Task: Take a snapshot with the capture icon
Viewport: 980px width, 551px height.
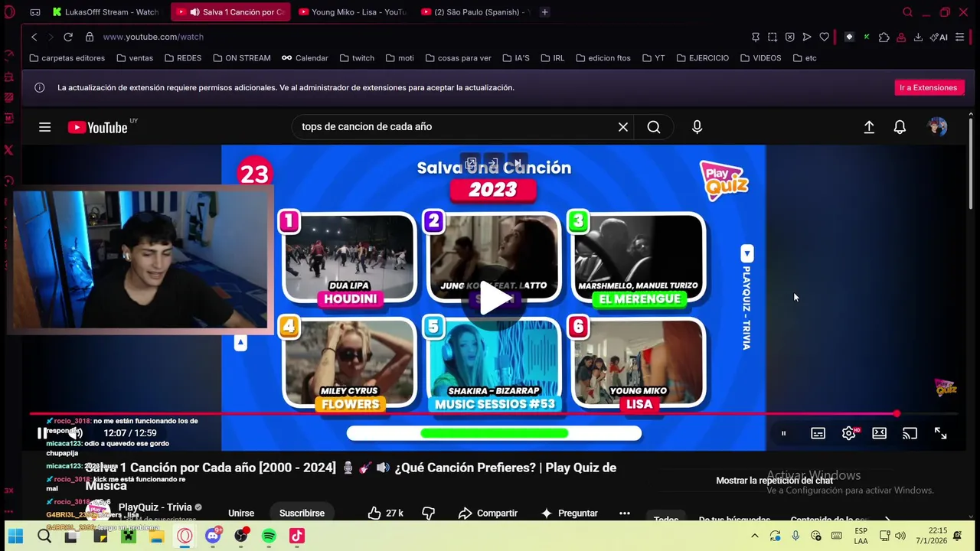Action: (x=773, y=37)
